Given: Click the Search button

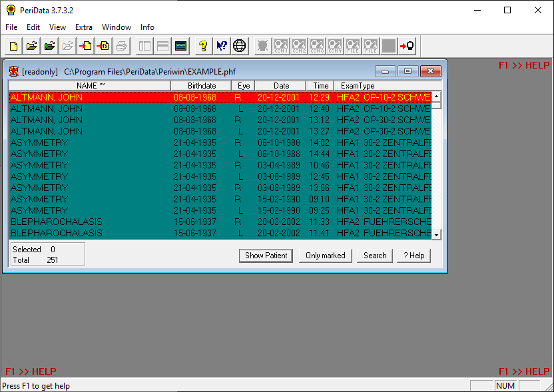Looking at the screenshot, I should click(375, 256).
